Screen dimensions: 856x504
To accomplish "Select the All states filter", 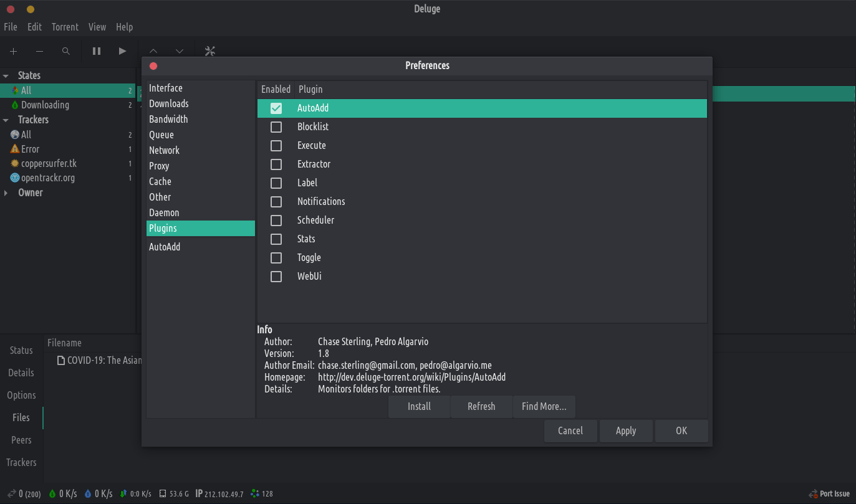I will pos(67,90).
